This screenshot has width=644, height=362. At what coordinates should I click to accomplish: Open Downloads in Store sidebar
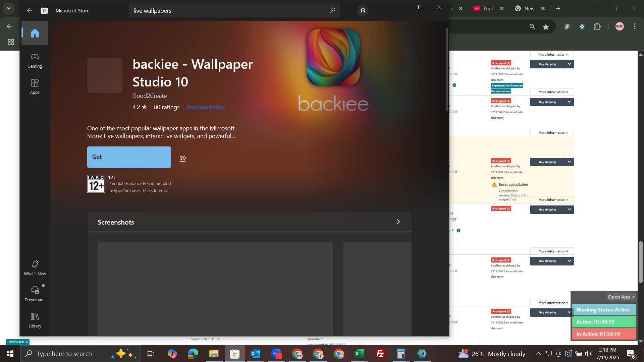click(x=35, y=294)
